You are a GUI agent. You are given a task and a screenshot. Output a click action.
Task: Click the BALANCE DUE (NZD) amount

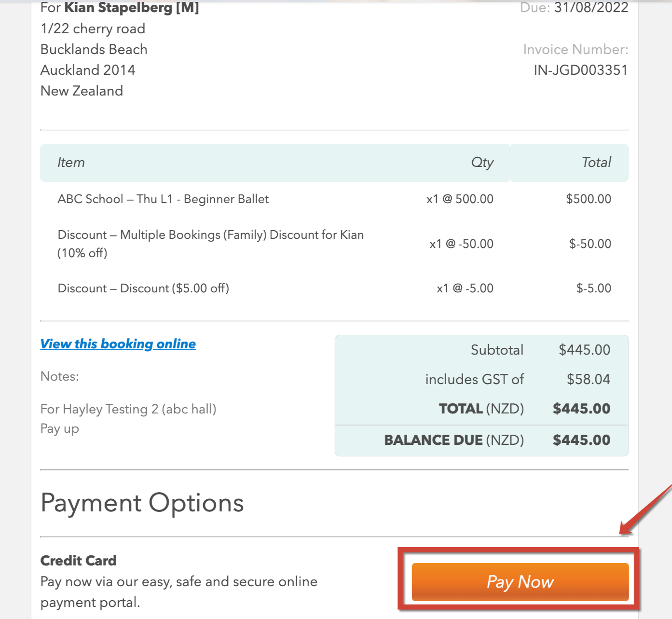click(x=581, y=440)
